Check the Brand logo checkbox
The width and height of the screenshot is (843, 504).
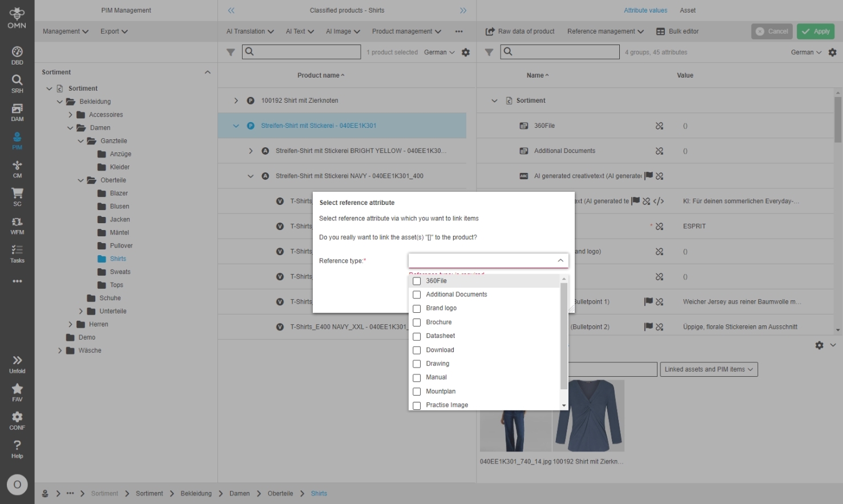point(417,309)
